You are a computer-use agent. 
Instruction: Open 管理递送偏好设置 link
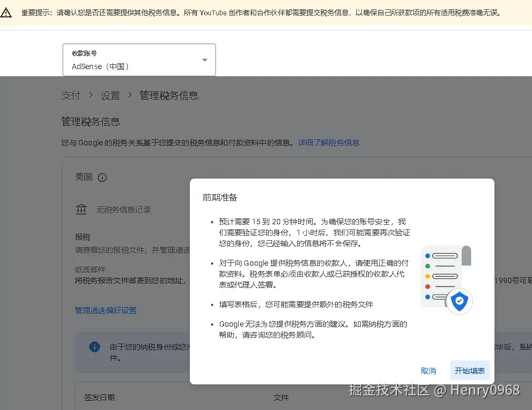(106, 310)
